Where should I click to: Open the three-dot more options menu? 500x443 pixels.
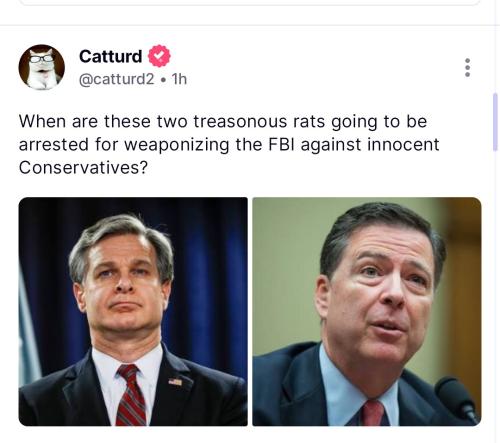pyautogui.click(x=467, y=68)
